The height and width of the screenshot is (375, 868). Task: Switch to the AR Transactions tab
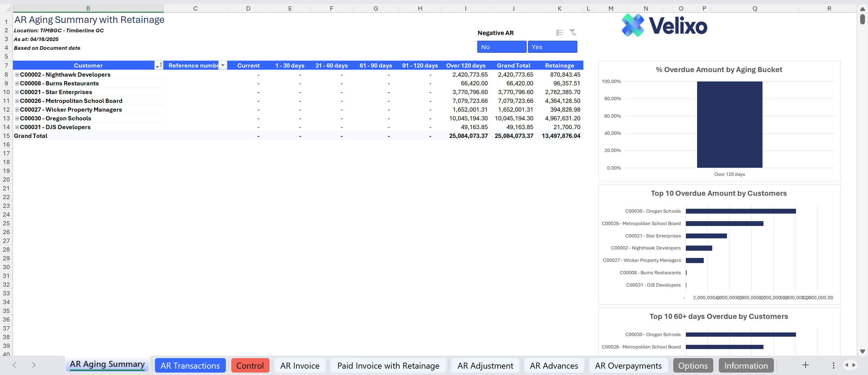(x=190, y=366)
